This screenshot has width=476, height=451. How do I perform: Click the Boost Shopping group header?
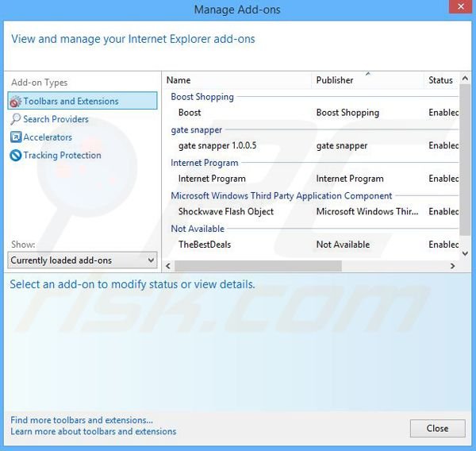point(202,97)
